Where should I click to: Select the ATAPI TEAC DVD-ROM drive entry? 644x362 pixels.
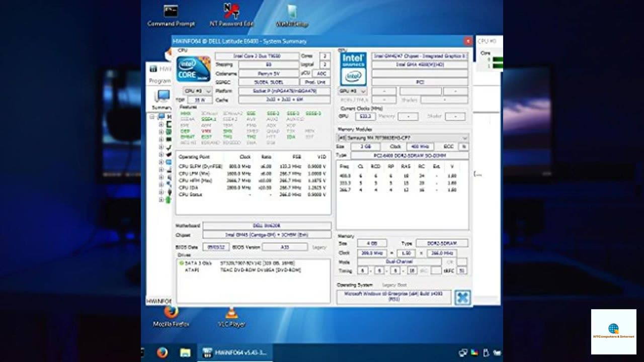[243, 270]
